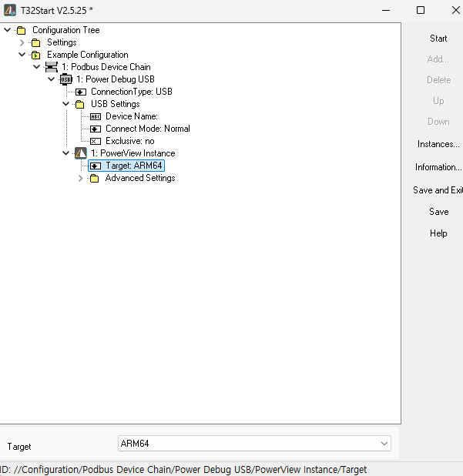Screen dimensions: 463x476
Task: Open the Information... dialog
Action: tap(438, 167)
